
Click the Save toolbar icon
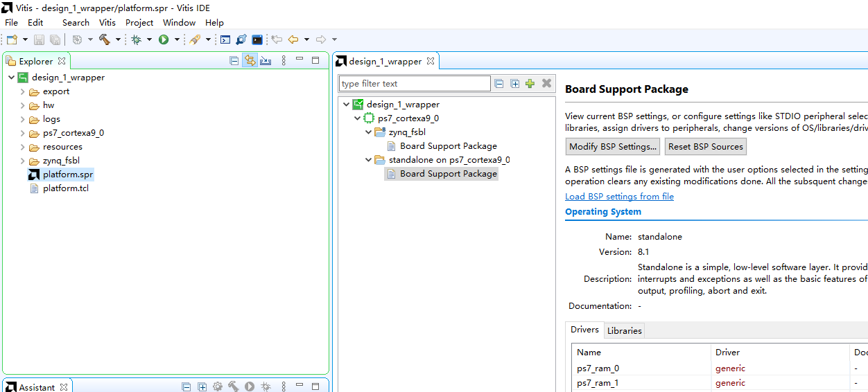pos(40,39)
